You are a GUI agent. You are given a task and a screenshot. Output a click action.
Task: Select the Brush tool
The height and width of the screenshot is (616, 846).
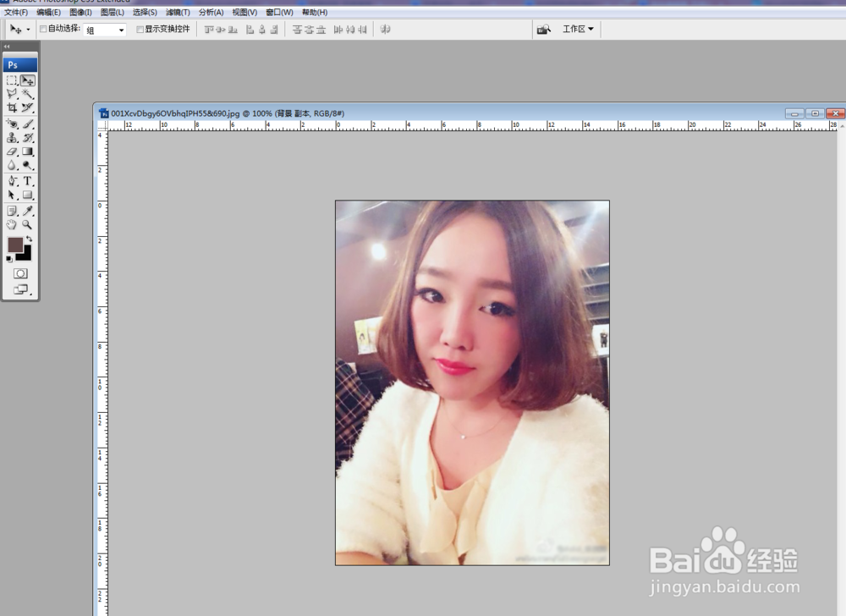pos(28,124)
